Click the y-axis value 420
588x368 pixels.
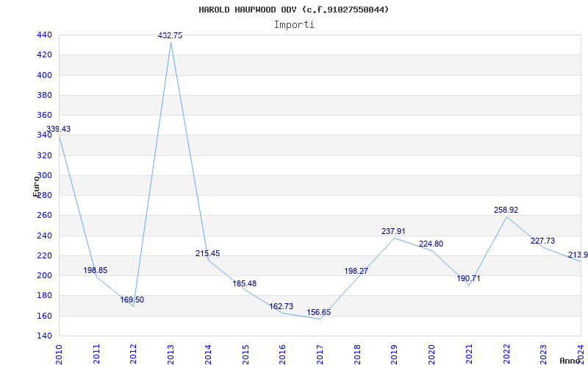(44, 55)
